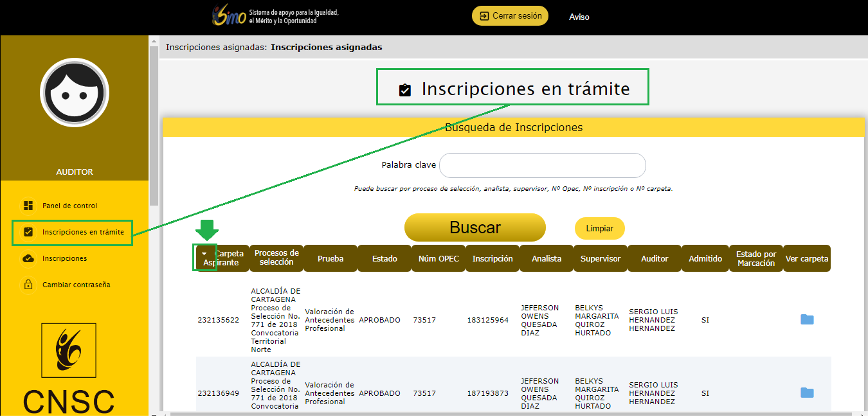
Task: Open the Aviso link in header
Action: point(579,17)
